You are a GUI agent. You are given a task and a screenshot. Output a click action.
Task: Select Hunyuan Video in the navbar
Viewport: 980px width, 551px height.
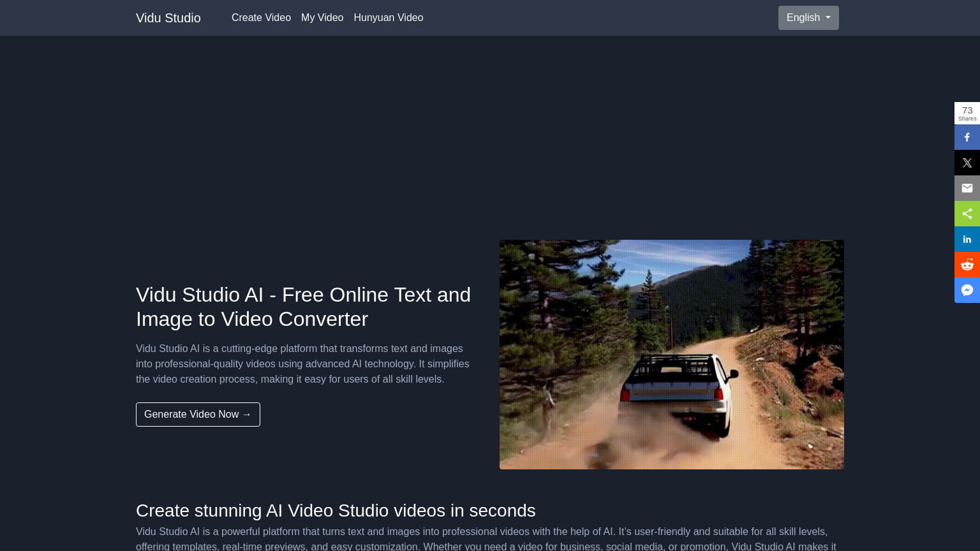pyautogui.click(x=388, y=18)
